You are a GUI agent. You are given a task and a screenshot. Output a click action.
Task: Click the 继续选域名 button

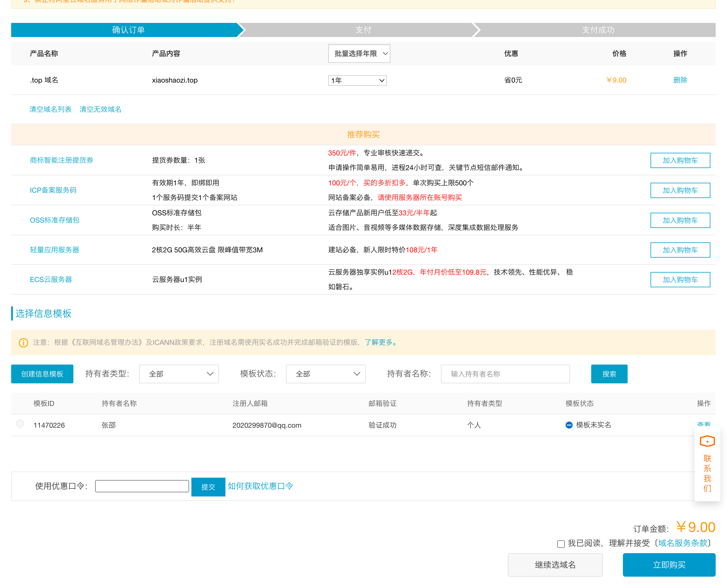[x=555, y=565]
